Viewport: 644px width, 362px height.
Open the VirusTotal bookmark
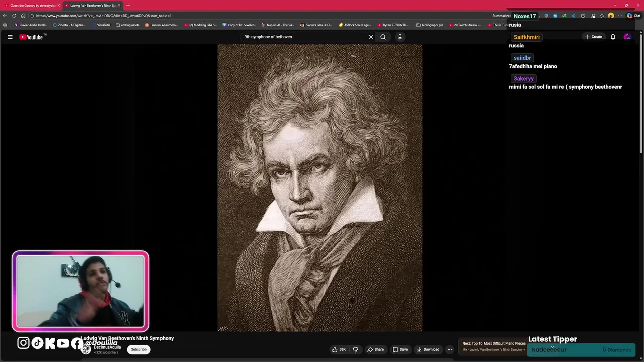point(101,25)
